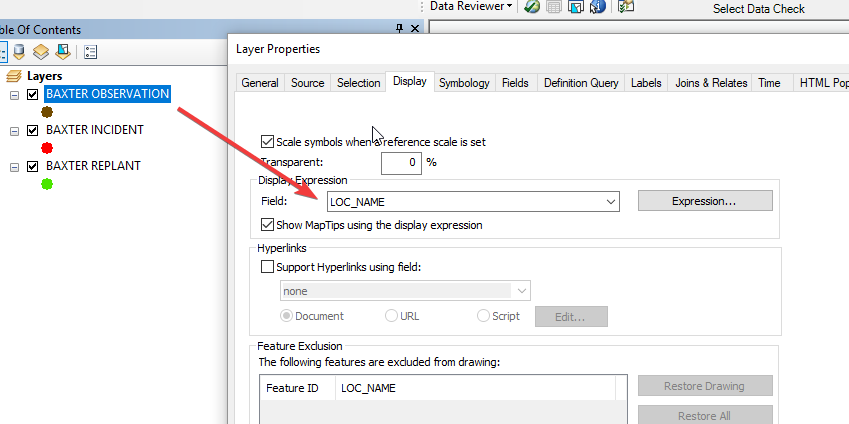Enable Support Hyperlinks using field
Image resolution: width=849 pixels, height=424 pixels.
[267, 267]
